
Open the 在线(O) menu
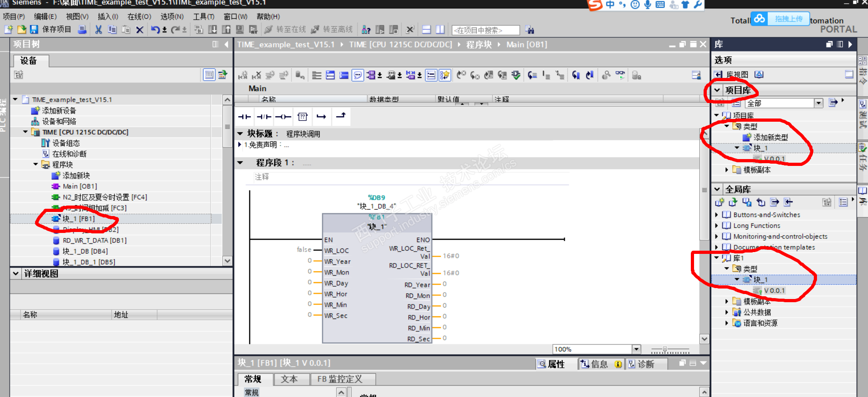[139, 16]
